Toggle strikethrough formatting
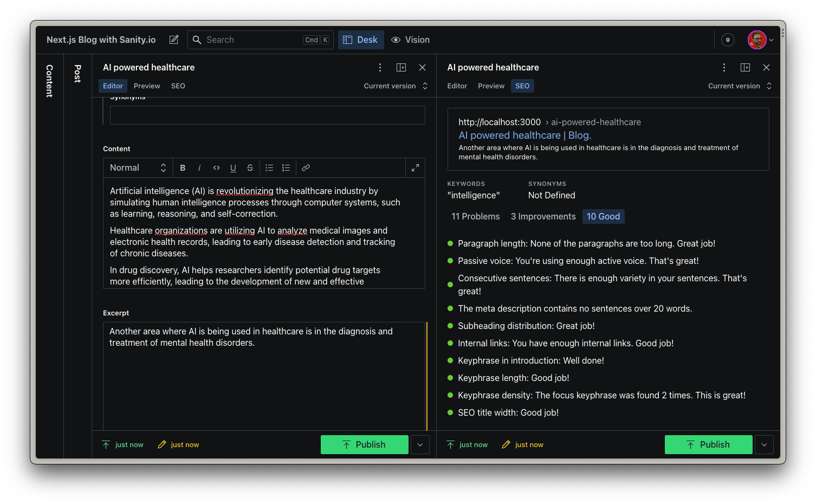The width and height of the screenshot is (816, 504). [250, 167]
